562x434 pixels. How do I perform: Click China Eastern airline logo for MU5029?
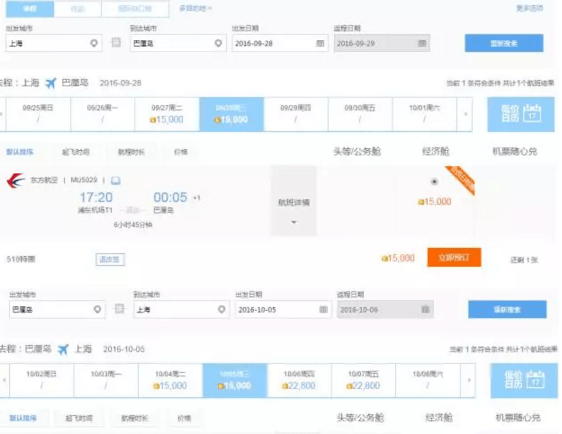(16, 180)
